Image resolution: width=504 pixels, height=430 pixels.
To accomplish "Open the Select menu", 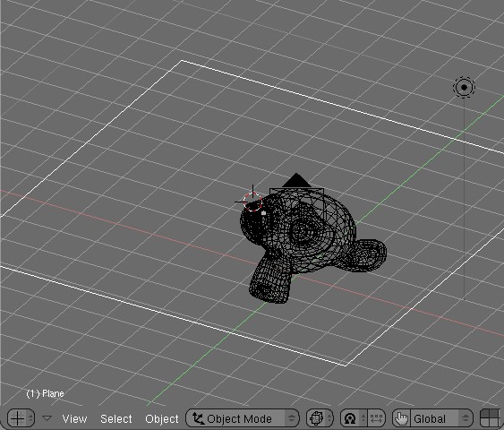I will point(116,418).
